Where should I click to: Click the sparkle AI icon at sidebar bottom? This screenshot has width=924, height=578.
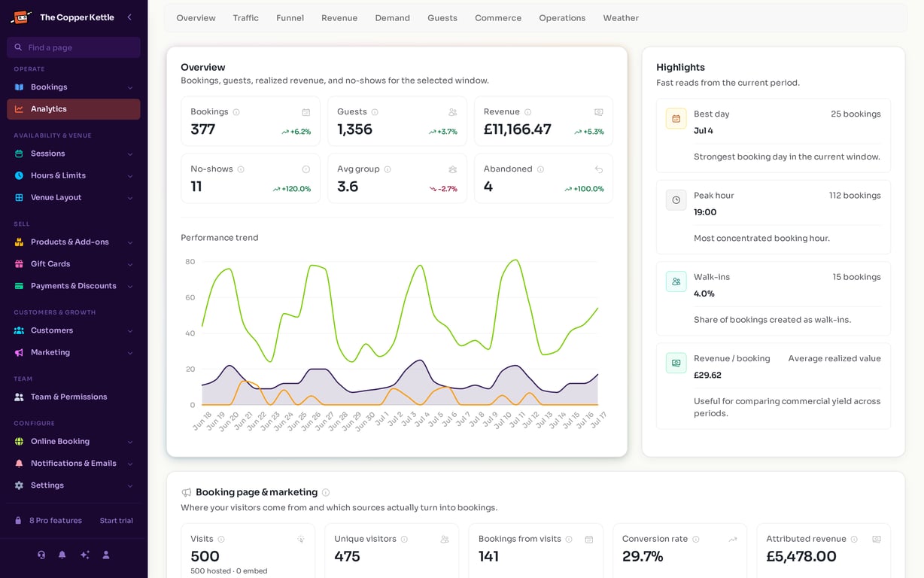[85, 555]
